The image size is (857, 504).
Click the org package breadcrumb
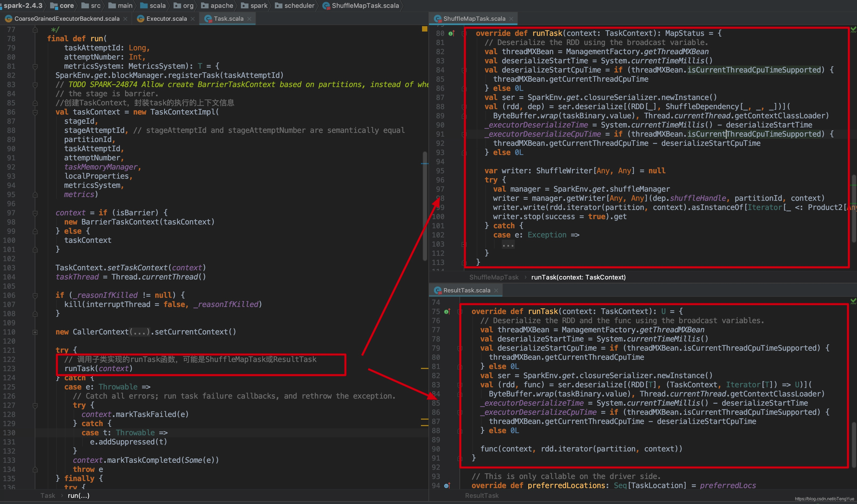184,5
